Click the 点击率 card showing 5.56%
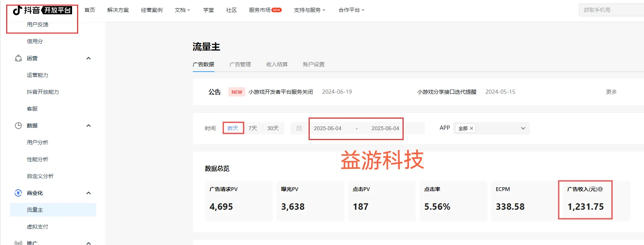 (x=453, y=201)
